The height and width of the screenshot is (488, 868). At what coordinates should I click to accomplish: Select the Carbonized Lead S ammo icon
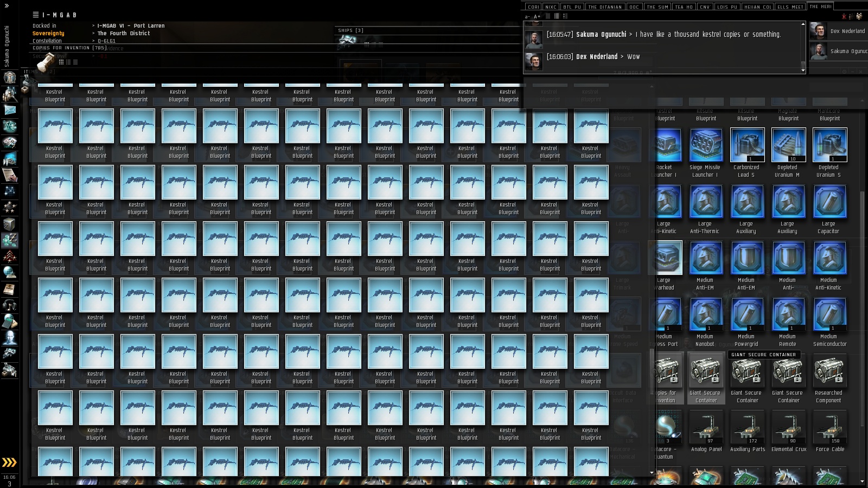(x=747, y=145)
